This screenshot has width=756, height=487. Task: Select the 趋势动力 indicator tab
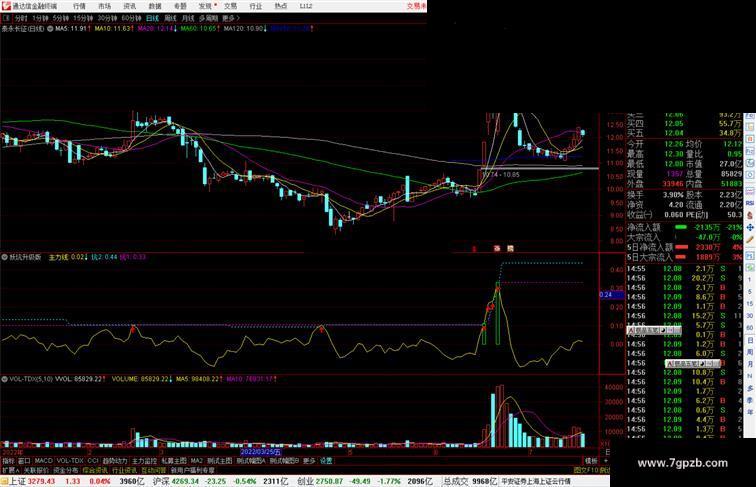tap(115, 461)
